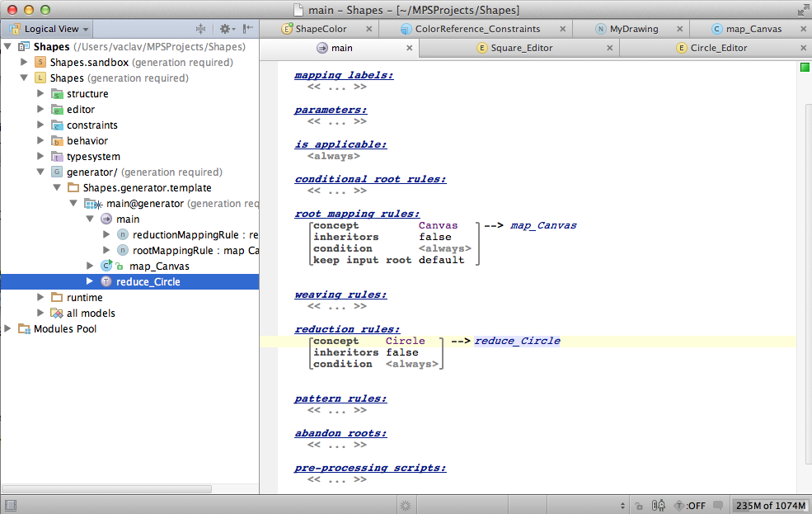Click the tool windows icon at bottom-left

click(10, 505)
